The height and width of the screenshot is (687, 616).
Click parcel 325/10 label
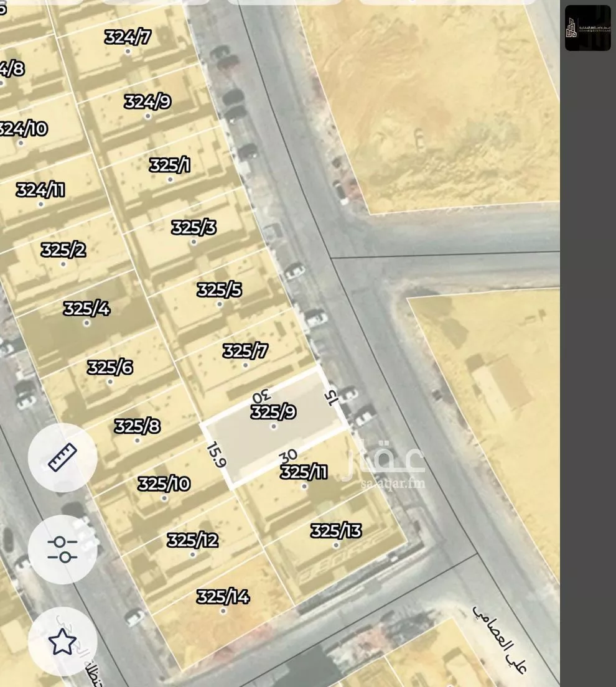164,484
